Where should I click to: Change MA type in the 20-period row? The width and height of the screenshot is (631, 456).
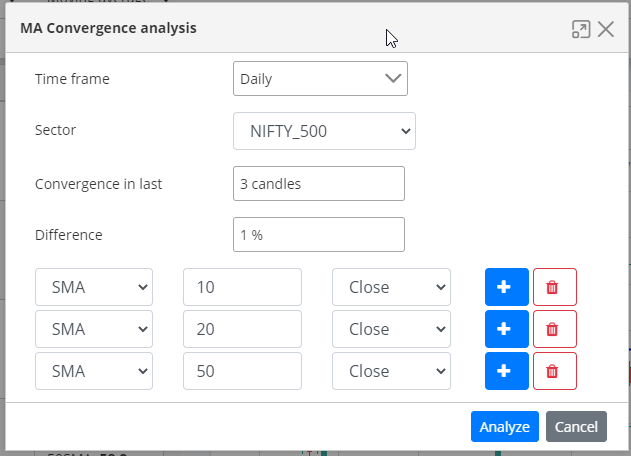click(x=94, y=329)
